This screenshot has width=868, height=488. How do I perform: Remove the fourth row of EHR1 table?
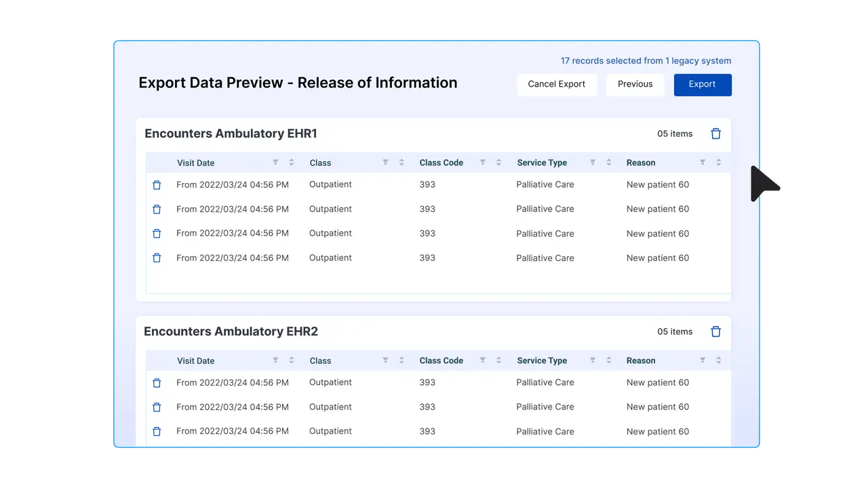[x=157, y=258]
